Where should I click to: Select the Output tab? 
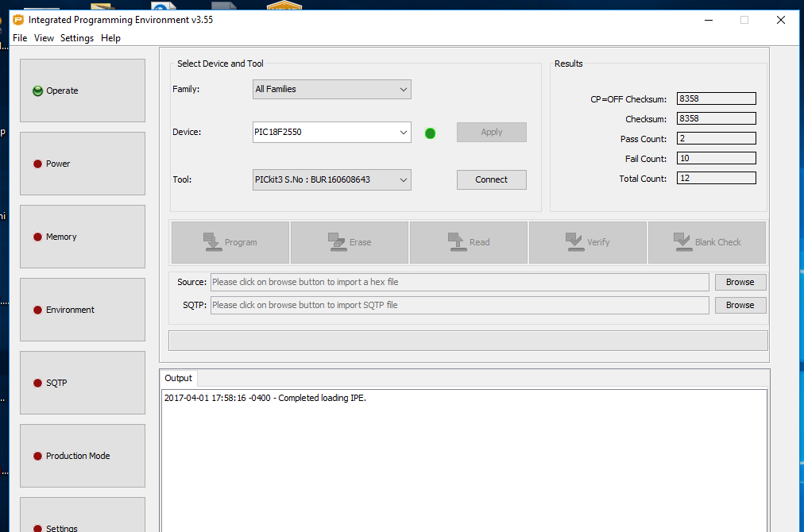(179, 378)
